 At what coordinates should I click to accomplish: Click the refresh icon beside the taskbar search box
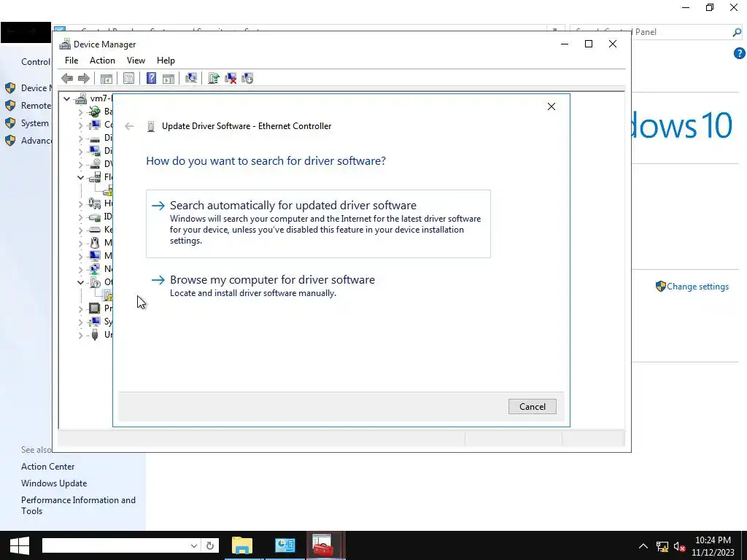click(x=210, y=545)
